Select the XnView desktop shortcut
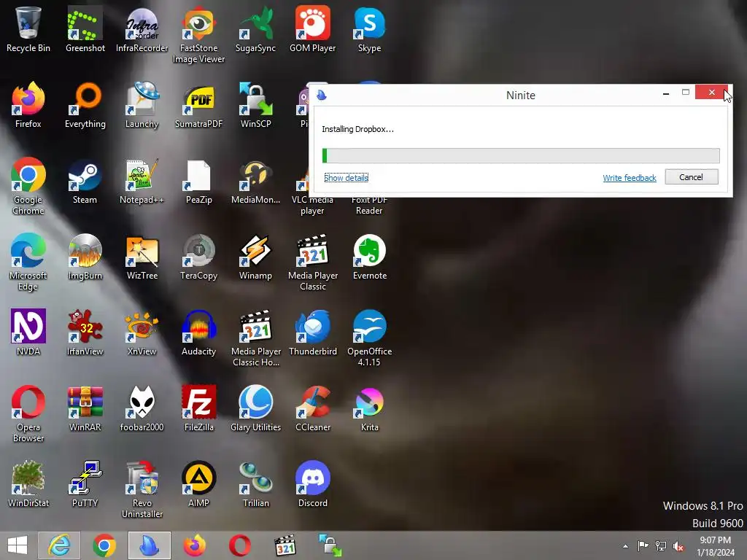747x560 pixels. (142, 332)
